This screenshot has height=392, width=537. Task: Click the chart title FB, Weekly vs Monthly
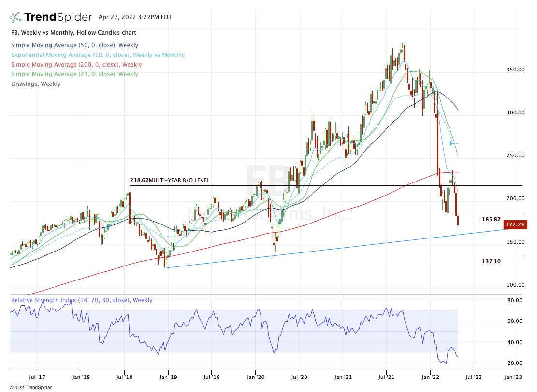[x=73, y=33]
